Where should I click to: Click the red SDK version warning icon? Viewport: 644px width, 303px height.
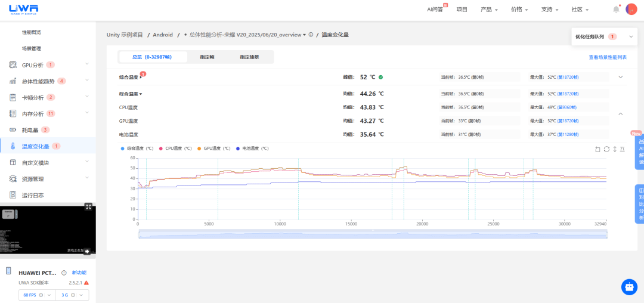(86, 283)
